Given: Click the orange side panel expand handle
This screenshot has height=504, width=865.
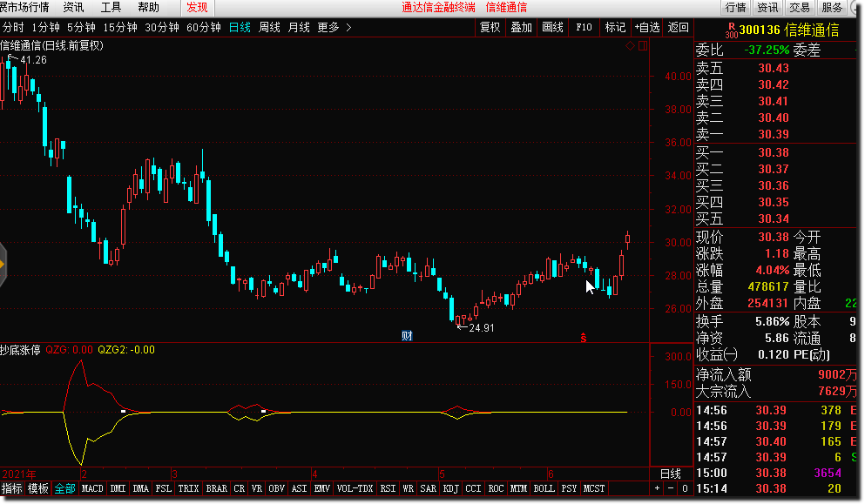Looking at the screenshot, I should pyautogui.click(x=3, y=265).
